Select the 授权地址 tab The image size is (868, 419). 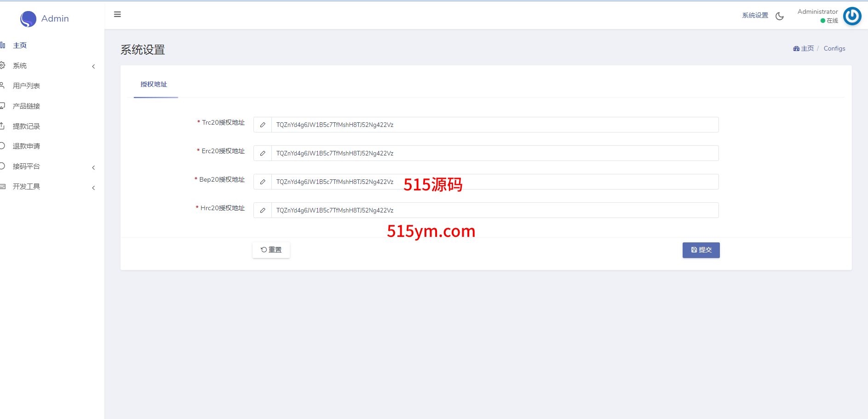pyautogui.click(x=154, y=85)
